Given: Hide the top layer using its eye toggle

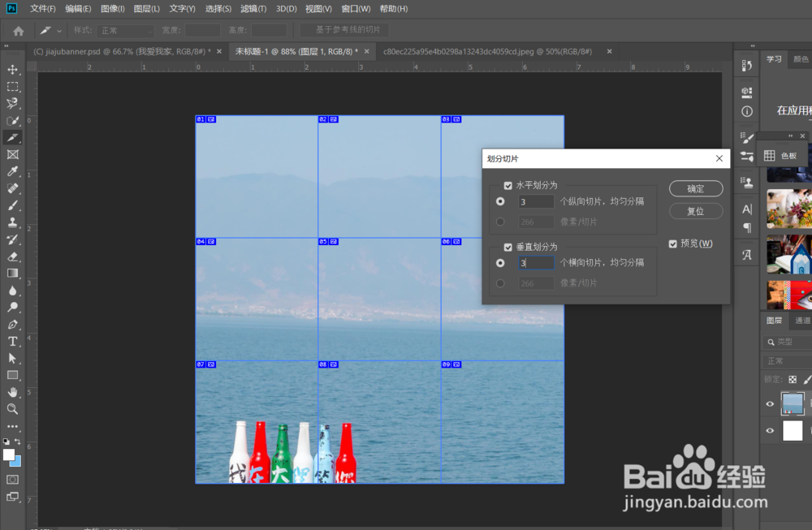Looking at the screenshot, I should pyautogui.click(x=769, y=404).
